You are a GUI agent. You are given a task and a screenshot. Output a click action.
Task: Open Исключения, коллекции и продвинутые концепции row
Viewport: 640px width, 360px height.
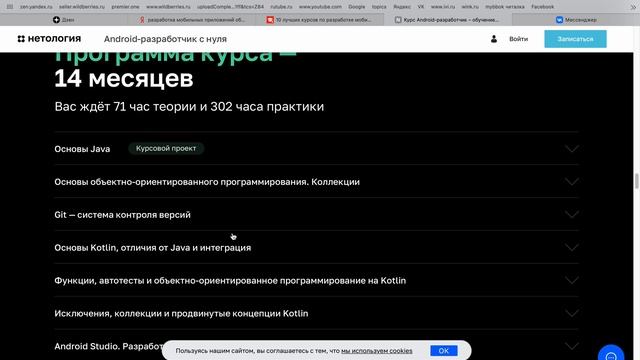[x=316, y=313]
